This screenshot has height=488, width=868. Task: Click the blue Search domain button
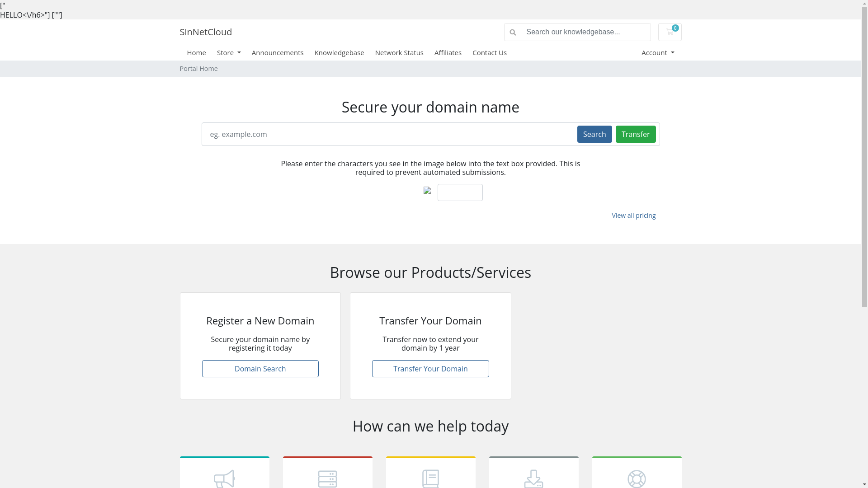(x=594, y=134)
